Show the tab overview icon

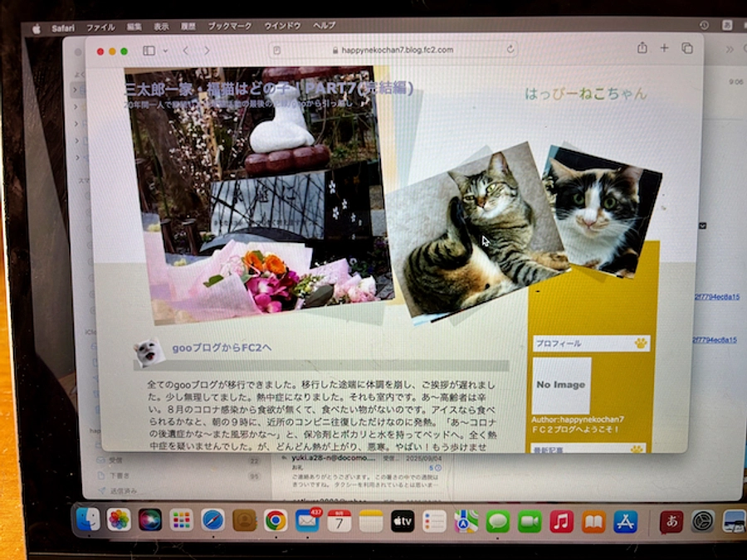687,49
